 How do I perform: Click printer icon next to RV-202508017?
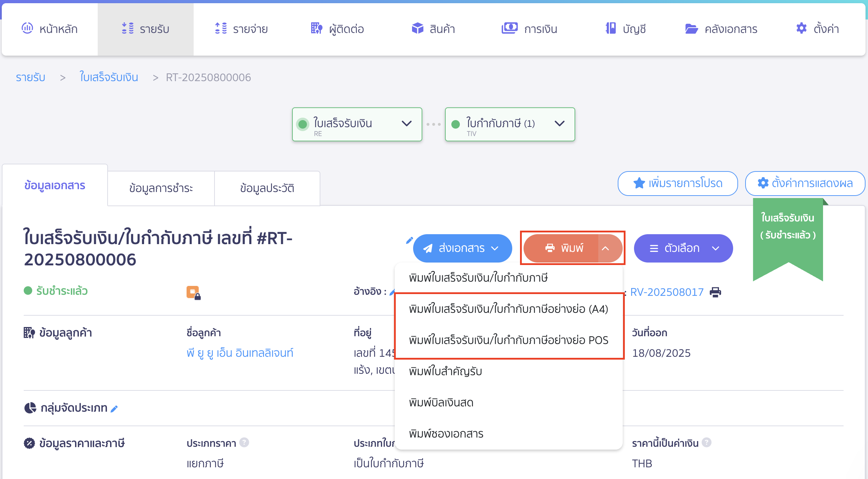(x=715, y=292)
